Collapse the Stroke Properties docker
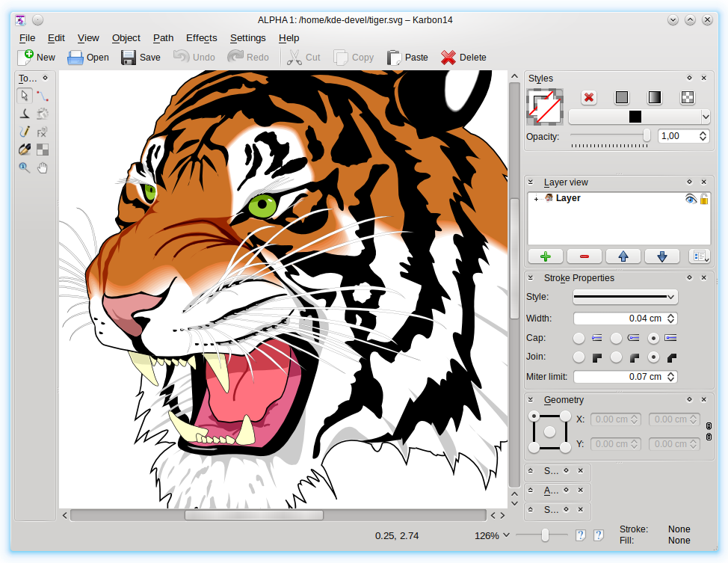The width and height of the screenshot is (728, 563). [531, 278]
